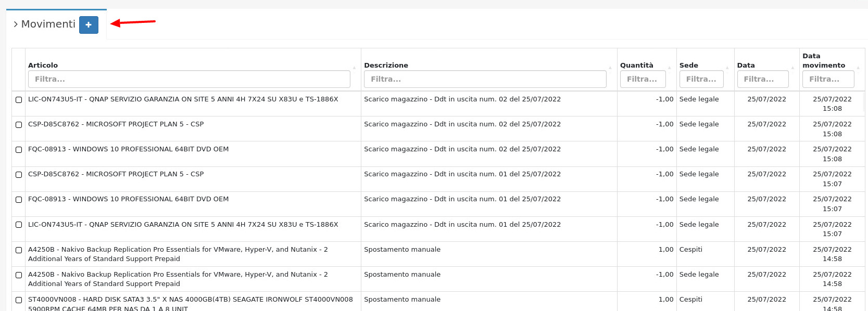Click the sort arrows in the Data column
The image size is (868, 311).
(x=792, y=68)
